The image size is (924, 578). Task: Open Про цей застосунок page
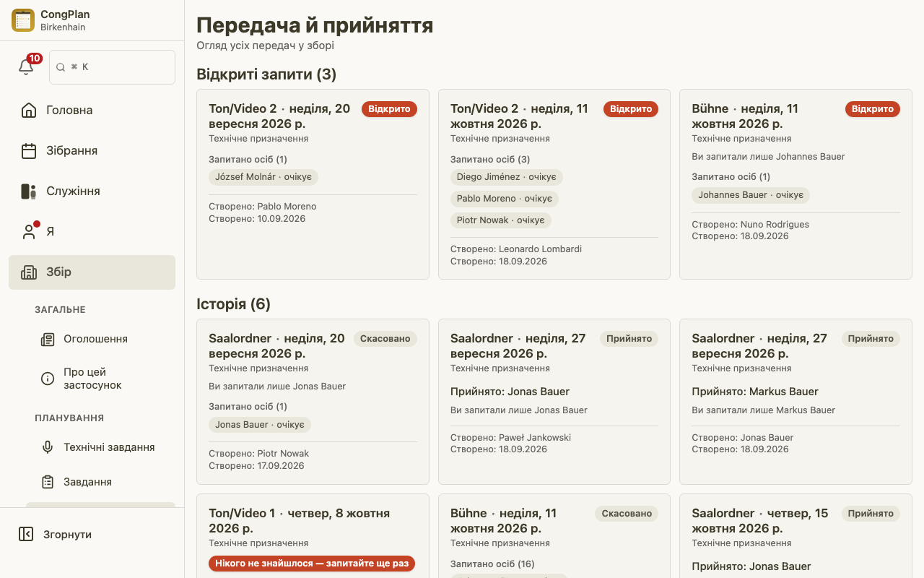click(100, 379)
